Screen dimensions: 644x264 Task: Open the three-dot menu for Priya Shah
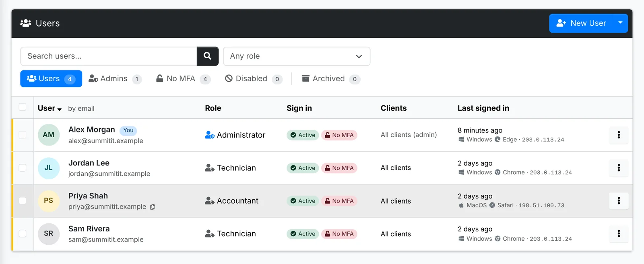tap(619, 200)
